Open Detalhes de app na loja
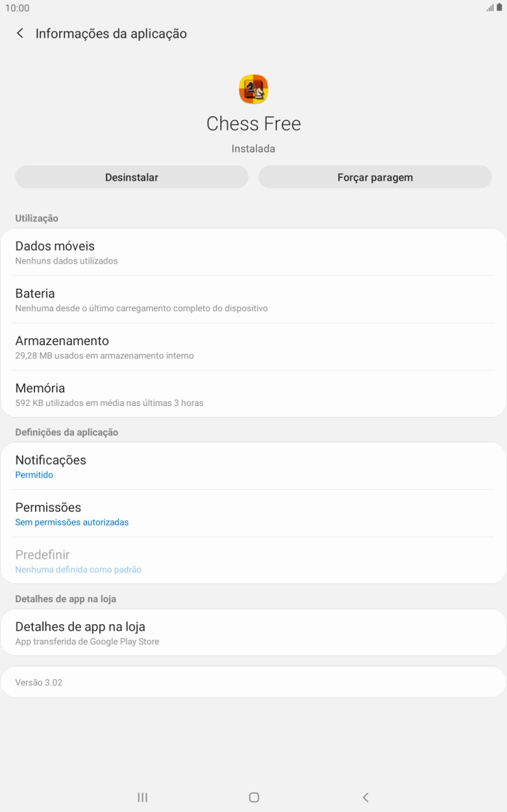507x812 pixels. [x=253, y=633]
